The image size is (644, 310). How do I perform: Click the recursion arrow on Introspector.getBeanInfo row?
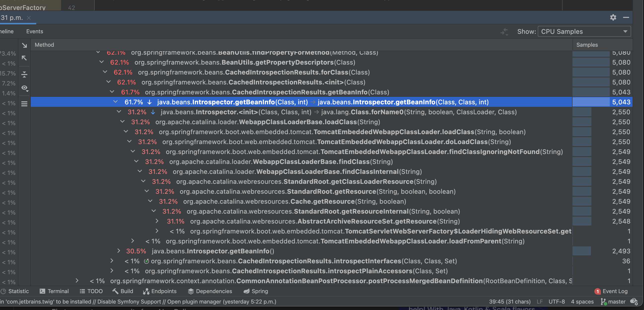pyautogui.click(x=149, y=102)
